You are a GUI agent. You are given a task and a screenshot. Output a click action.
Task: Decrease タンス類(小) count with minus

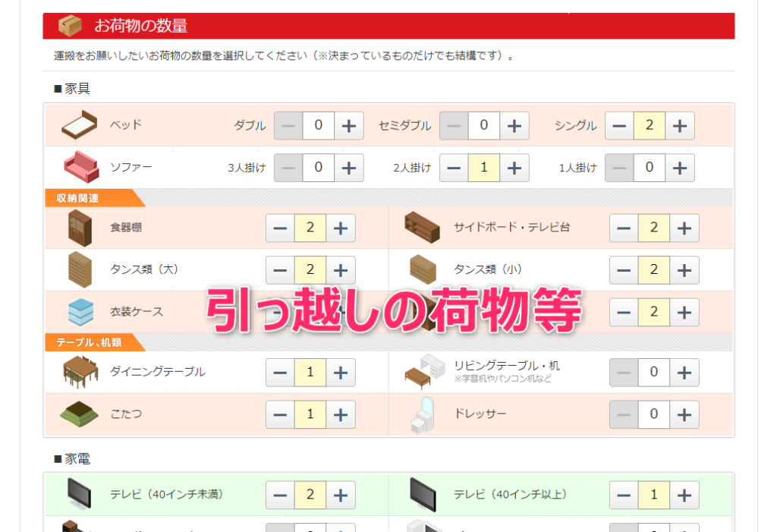coord(624,270)
